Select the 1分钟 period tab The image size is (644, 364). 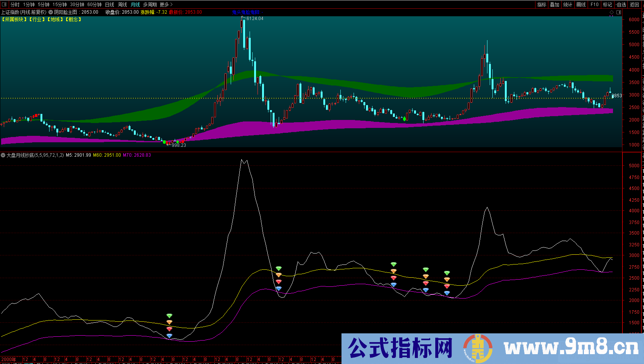(29, 5)
